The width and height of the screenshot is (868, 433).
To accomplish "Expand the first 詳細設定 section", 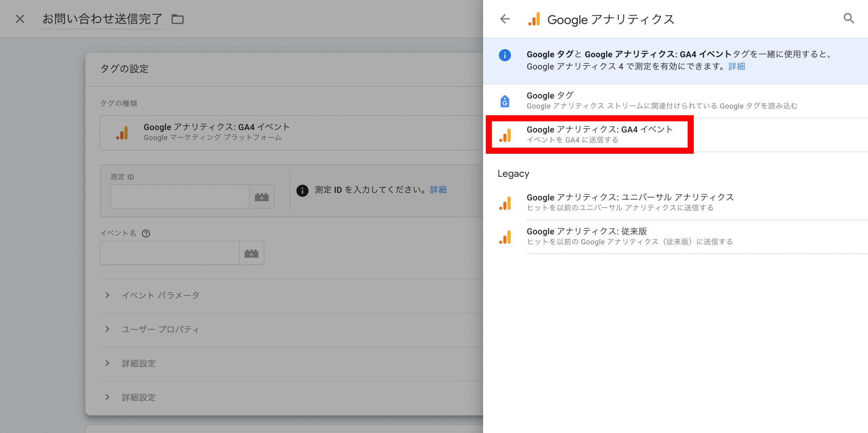I will point(292,363).
